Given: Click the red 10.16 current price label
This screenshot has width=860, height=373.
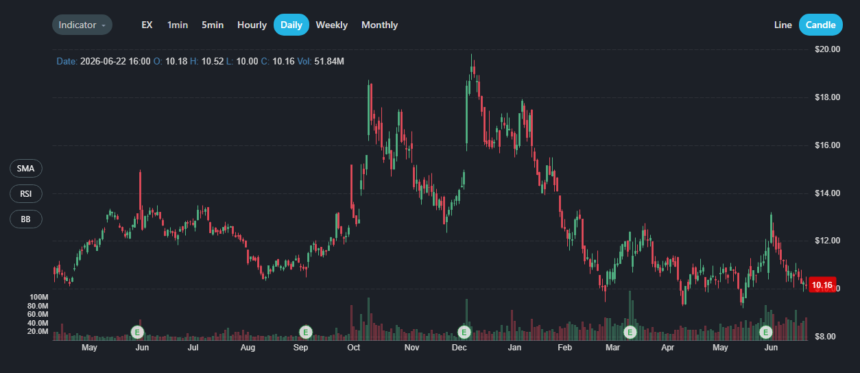Looking at the screenshot, I should (822, 285).
